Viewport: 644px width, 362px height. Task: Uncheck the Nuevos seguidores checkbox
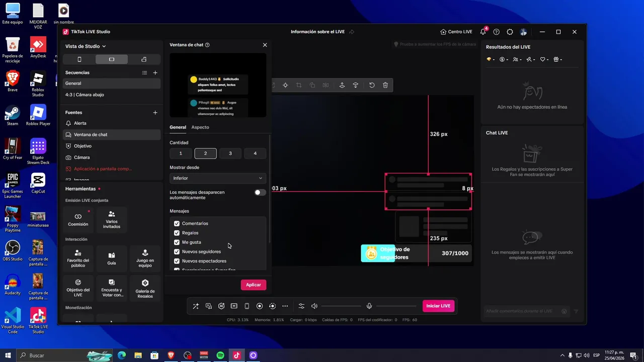coord(177,252)
